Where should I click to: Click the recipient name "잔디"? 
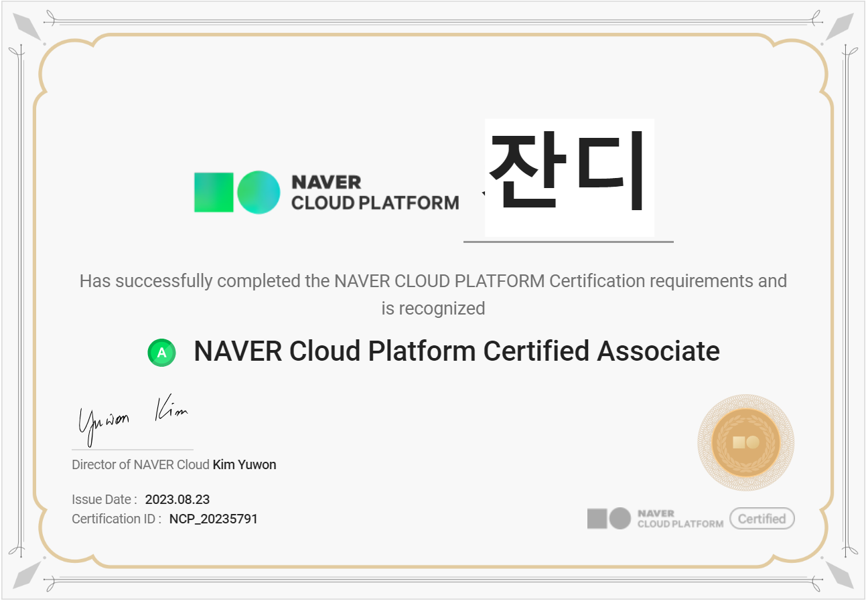coord(567,171)
